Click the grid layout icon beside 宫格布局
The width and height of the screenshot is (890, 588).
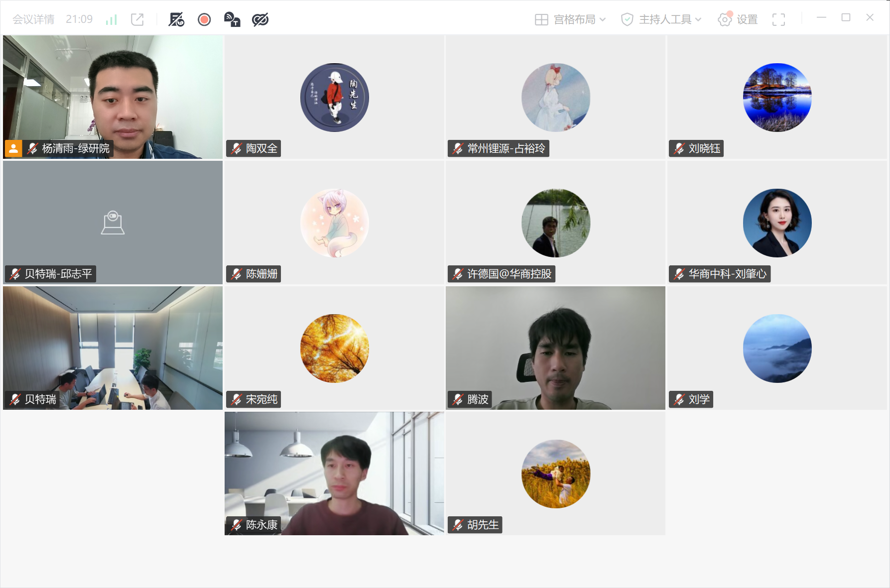click(x=541, y=19)
